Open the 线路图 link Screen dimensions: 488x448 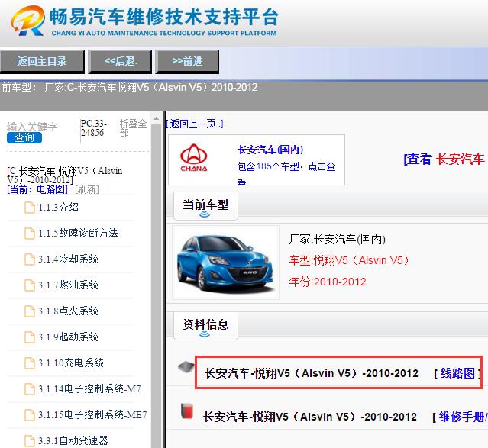(x=457, y=373)
